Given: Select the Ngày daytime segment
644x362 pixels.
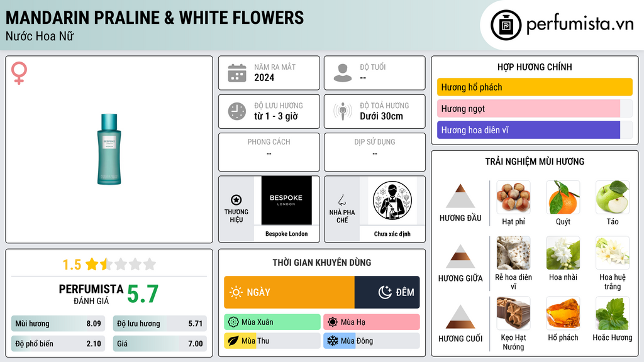Looking at the screenshot, I should (289, 292).
